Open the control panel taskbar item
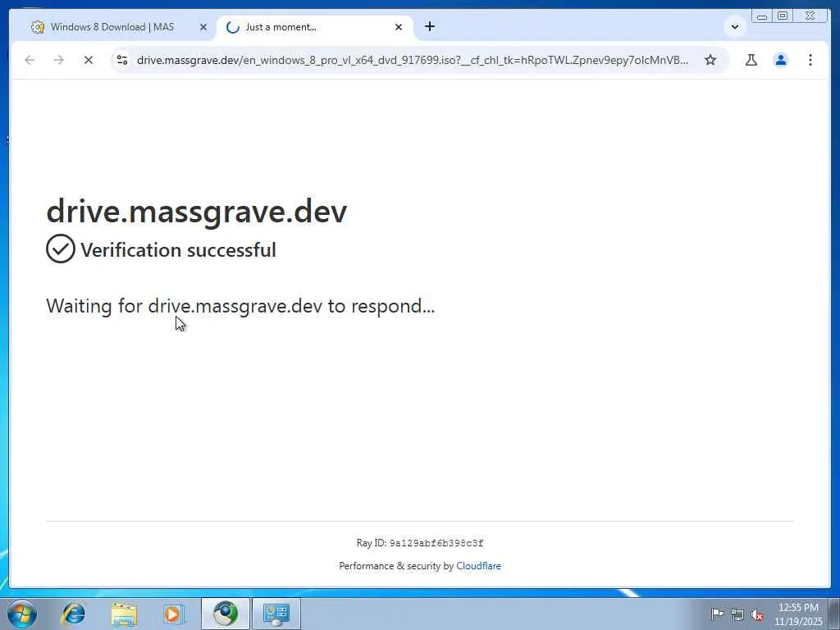Viewport: 840px width, 630px height. tap(276, 614)
